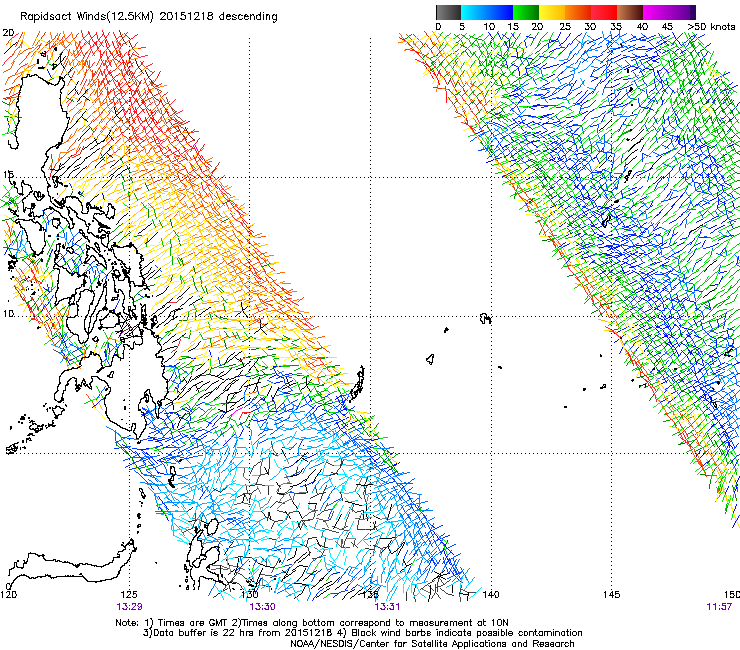This screenshot has width=740, height=650.
Task: Click the magenta-purple 40-50 knots legend segment
Action: (669, 12)
